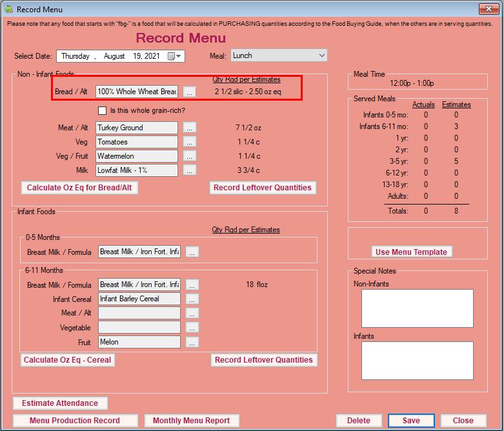
Task: Open picker for 0-5 Months Breast Milk / Formula
Action: point(192,252)
